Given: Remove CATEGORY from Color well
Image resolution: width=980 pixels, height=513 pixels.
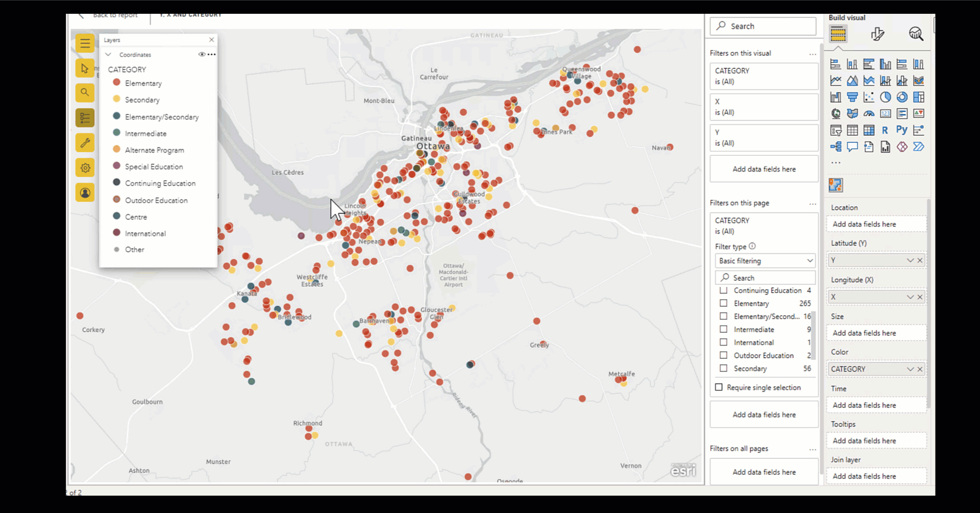Looking at the screenshot, I should [x=920, y=369].
